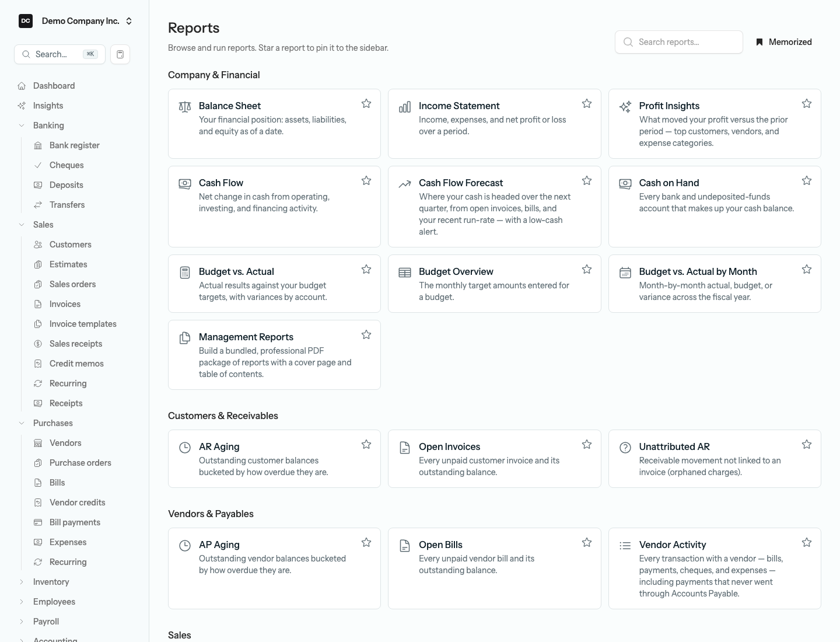The image size is (840, 642).
Task: Star the Balance Sheet report
Action: (x=366, y=103)
